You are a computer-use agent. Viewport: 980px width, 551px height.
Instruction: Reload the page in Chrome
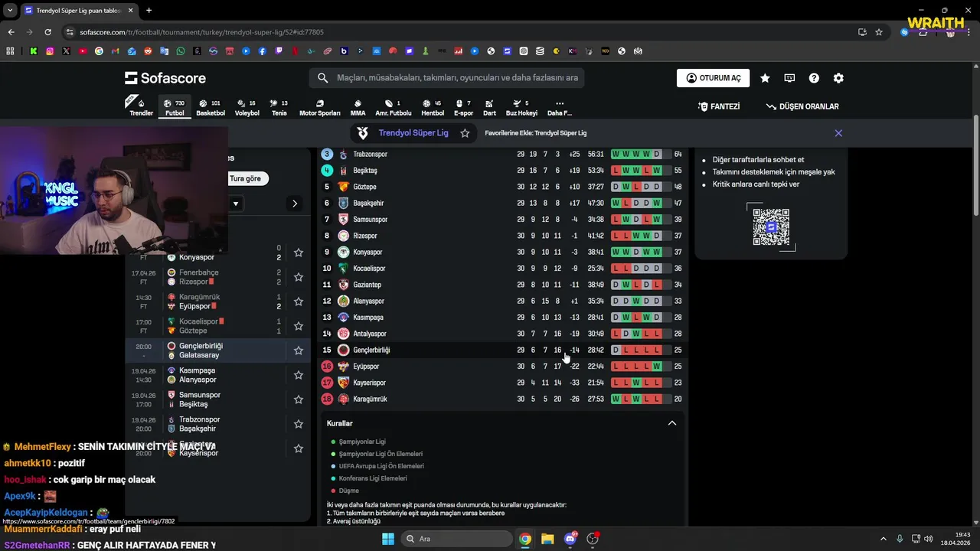[48, 32]
